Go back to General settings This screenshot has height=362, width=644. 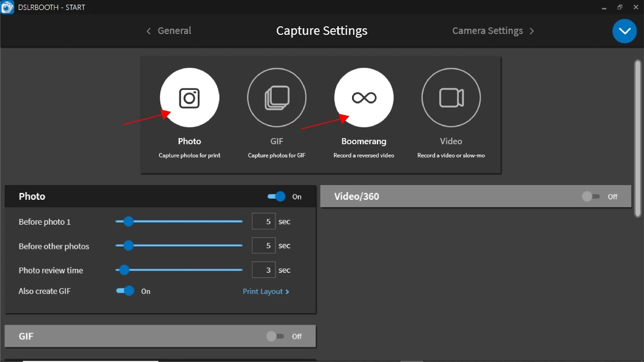coord(174,31)
